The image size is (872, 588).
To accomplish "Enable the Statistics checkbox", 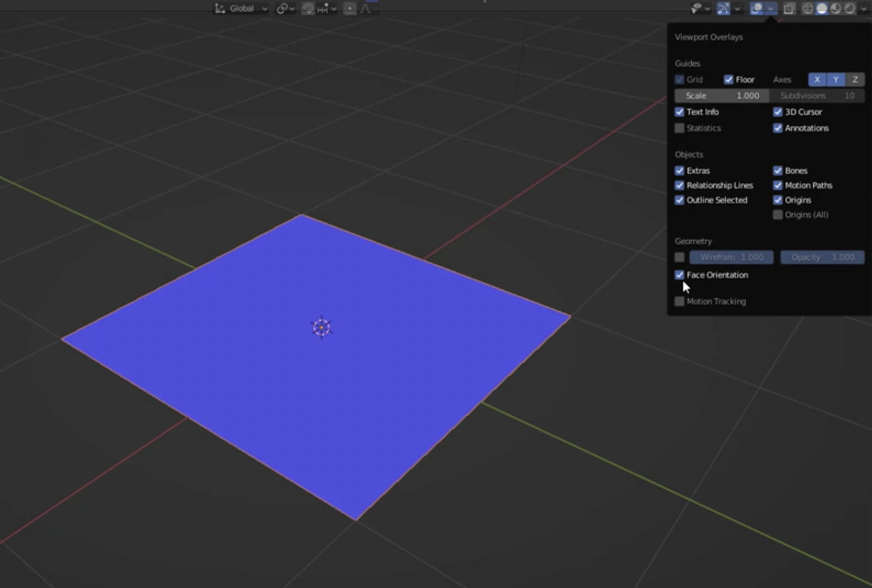I will (679, 128).
